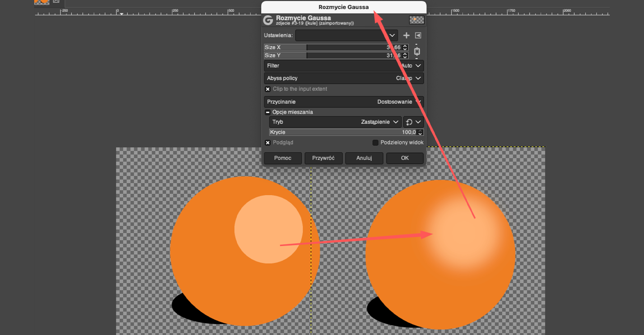
Task: Toggle the Podgląd preview checkbox
Action: coord(268,143)
